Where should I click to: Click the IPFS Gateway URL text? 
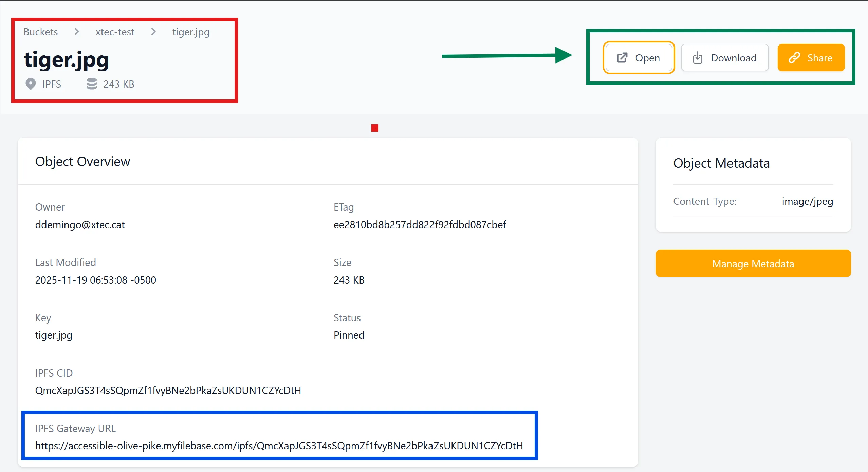279,446
